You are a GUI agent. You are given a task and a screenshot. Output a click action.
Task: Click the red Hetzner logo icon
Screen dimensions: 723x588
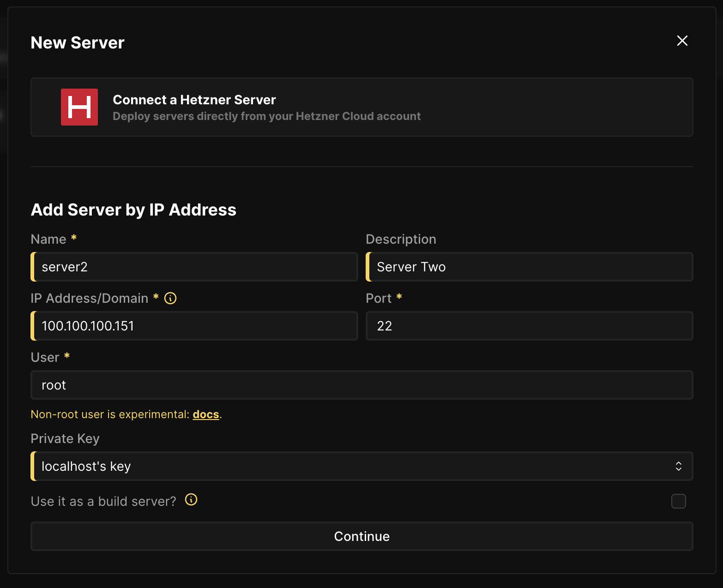click(79, 107)
